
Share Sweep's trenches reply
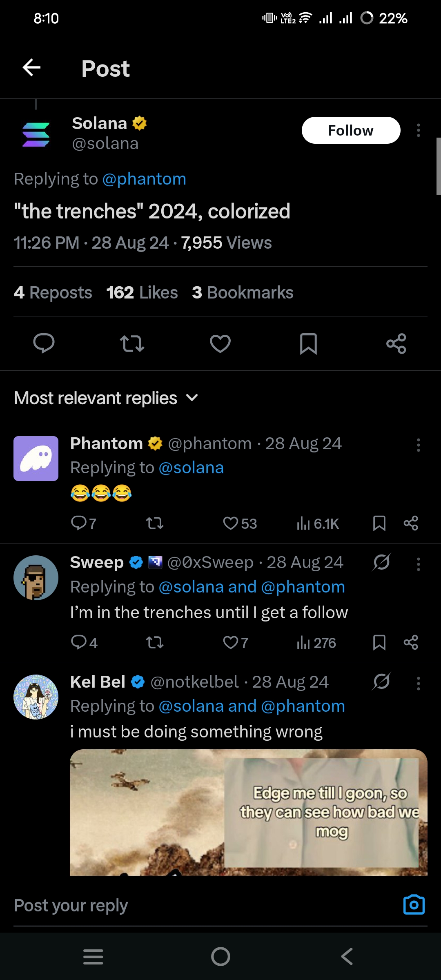tap(410, 642)
